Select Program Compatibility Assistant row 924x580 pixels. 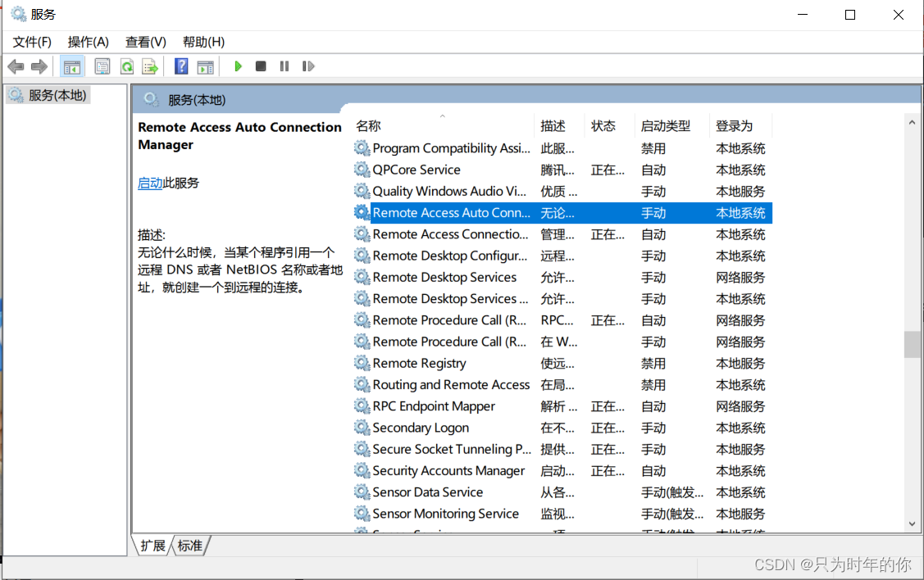point(562,148)
